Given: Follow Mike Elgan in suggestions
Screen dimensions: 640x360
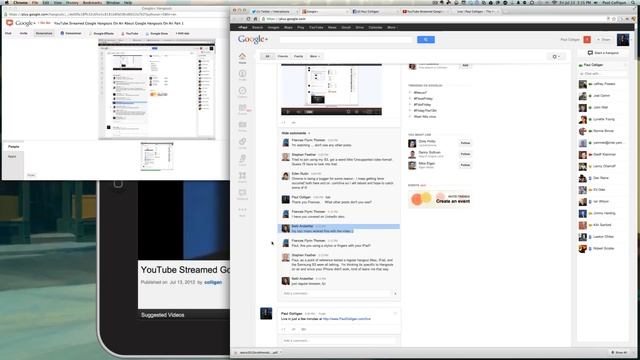Looking at the screenshot, I should (x=465, y=165).
